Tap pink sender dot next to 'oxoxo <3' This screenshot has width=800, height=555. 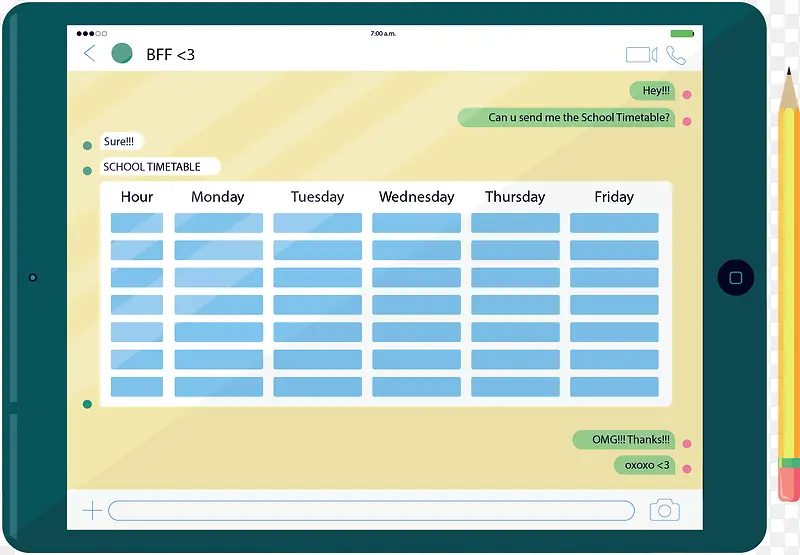687,469
